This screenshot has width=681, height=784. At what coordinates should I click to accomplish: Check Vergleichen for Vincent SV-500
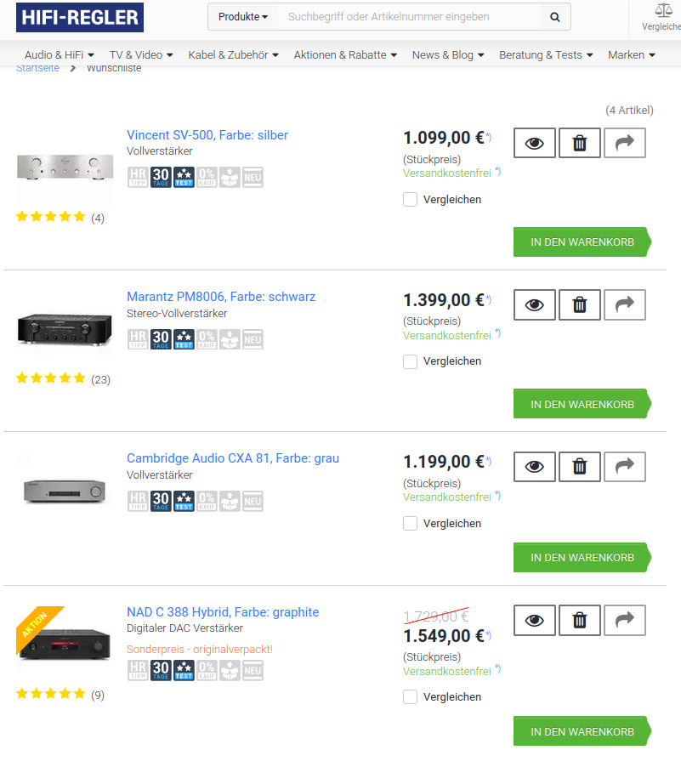click(410, 200)
